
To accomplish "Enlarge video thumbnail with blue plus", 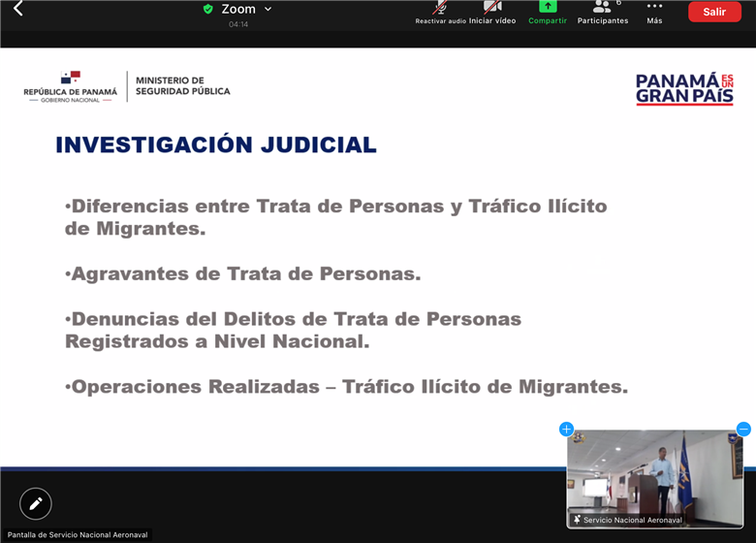I will [566, 429].
